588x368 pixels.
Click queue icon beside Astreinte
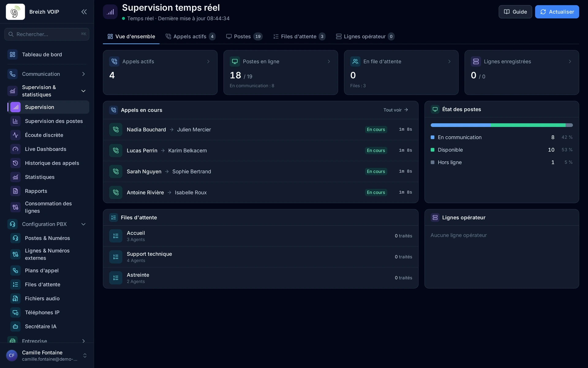pyautogui.click(x=116, y=278)
